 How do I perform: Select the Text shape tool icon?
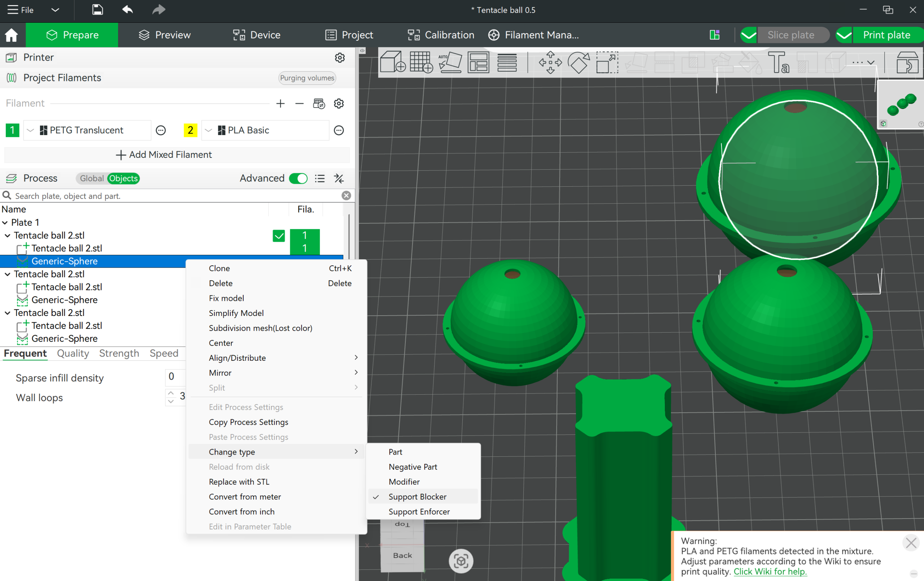(x=778, y=62)
